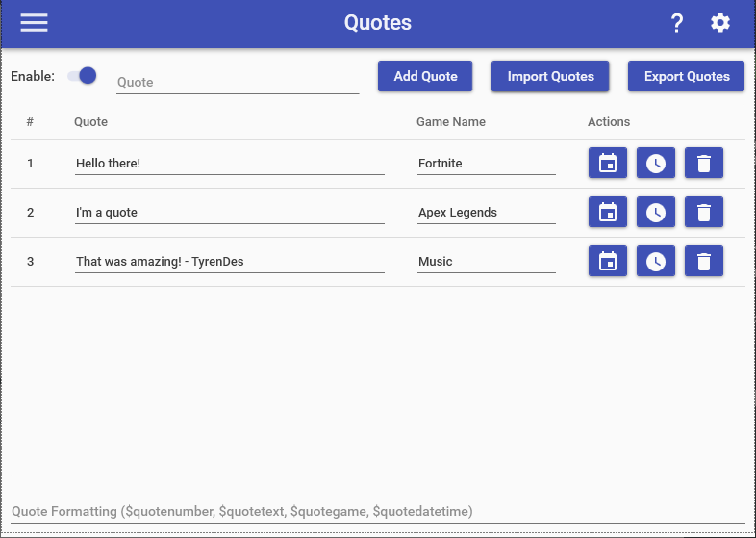
Task: Delete the Hello there! quote
Action: [x=703, y=164]
